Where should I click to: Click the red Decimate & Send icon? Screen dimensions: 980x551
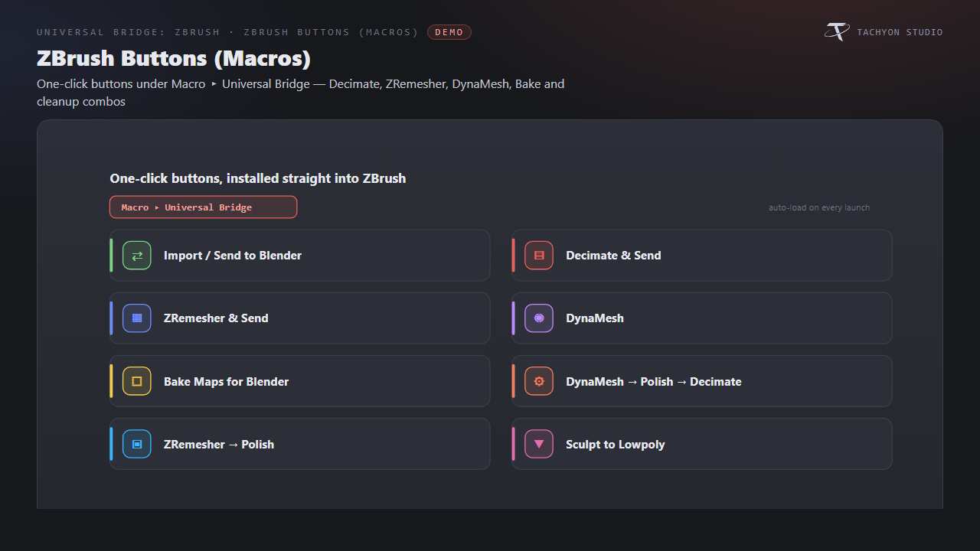coord(539,256)
